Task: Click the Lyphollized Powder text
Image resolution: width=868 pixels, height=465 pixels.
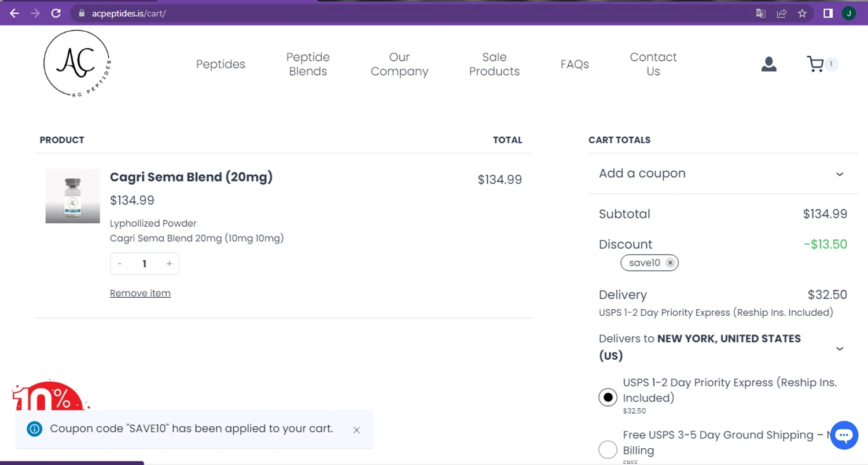Action: 153,223
